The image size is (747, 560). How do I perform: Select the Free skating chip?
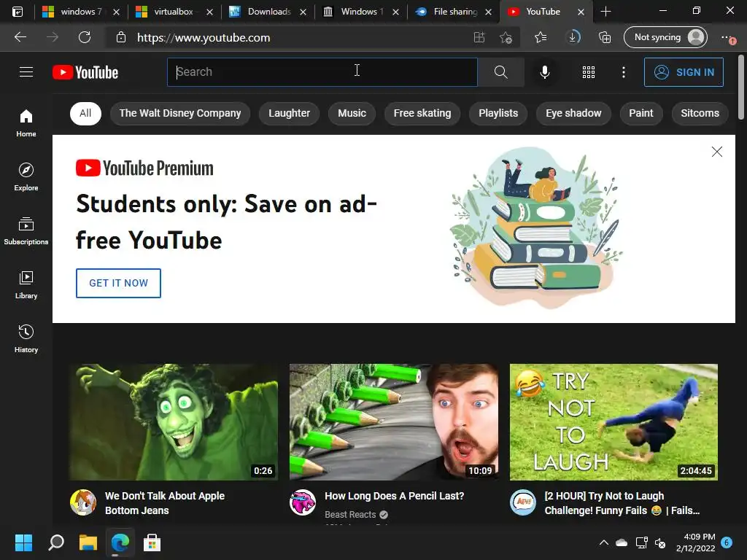tap(422, 113)
